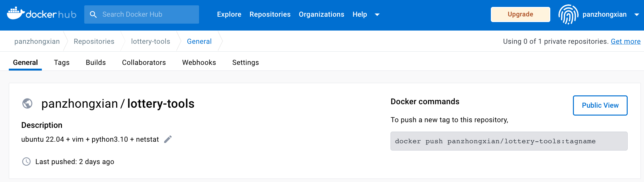Click the Description heading

click(42, 125)
